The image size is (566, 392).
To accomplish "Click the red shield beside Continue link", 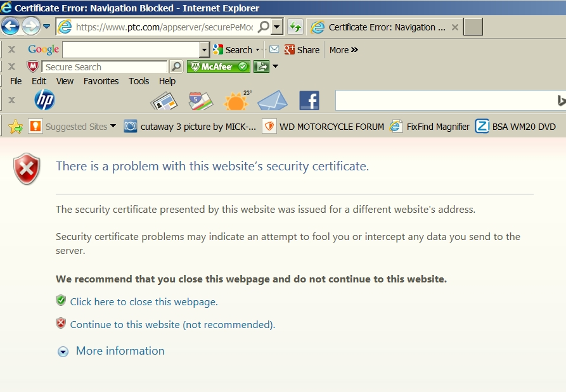I will [61, 323].
